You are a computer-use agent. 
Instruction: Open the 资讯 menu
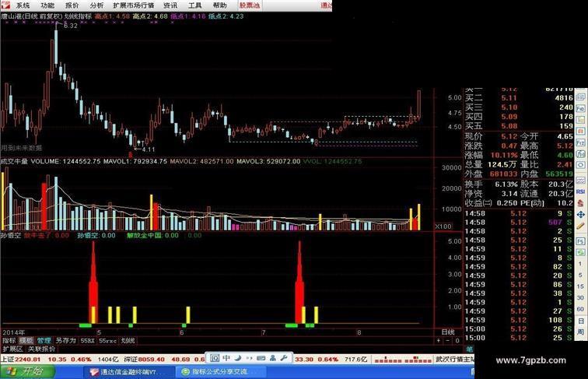pos(170,5)
